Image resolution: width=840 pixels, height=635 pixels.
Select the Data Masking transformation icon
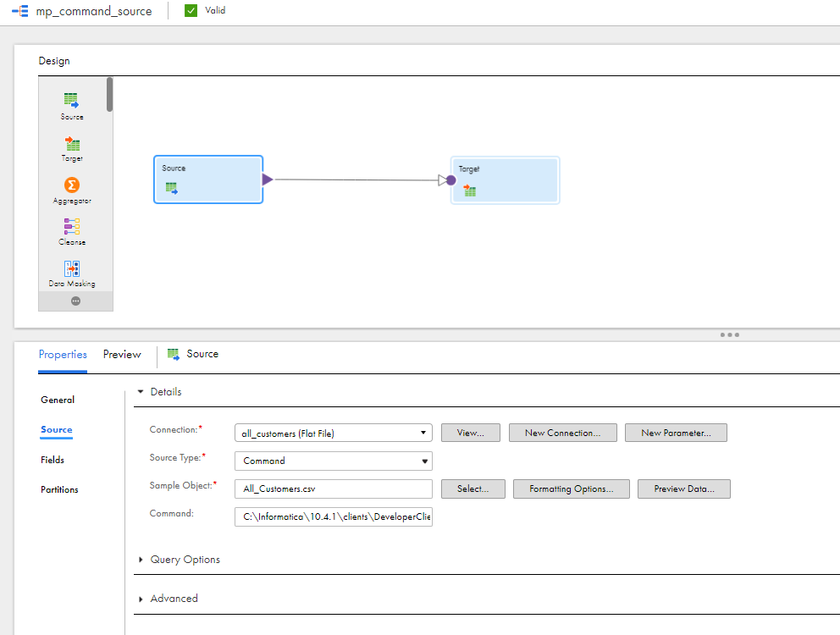[72, 268]
